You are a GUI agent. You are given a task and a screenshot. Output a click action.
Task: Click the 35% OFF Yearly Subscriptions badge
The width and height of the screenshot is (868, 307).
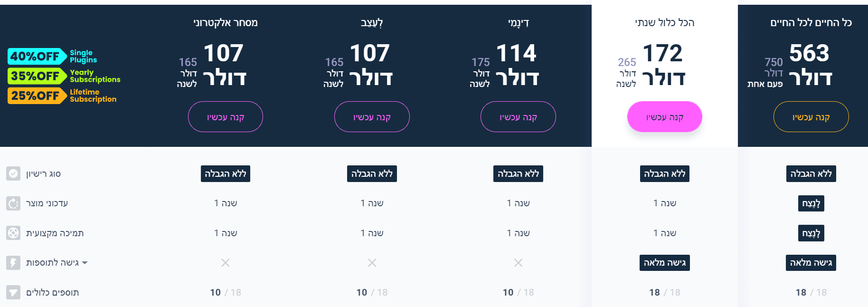click(x=37, y=76)
